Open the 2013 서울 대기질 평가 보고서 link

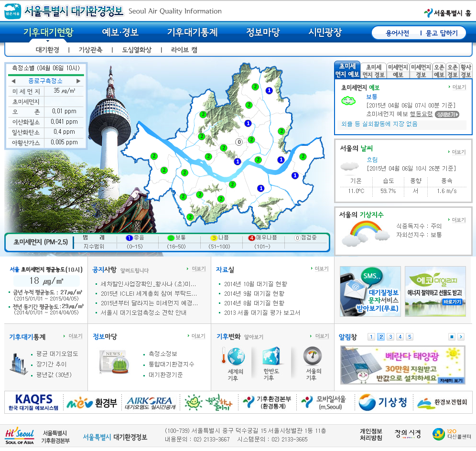point(262,312)
